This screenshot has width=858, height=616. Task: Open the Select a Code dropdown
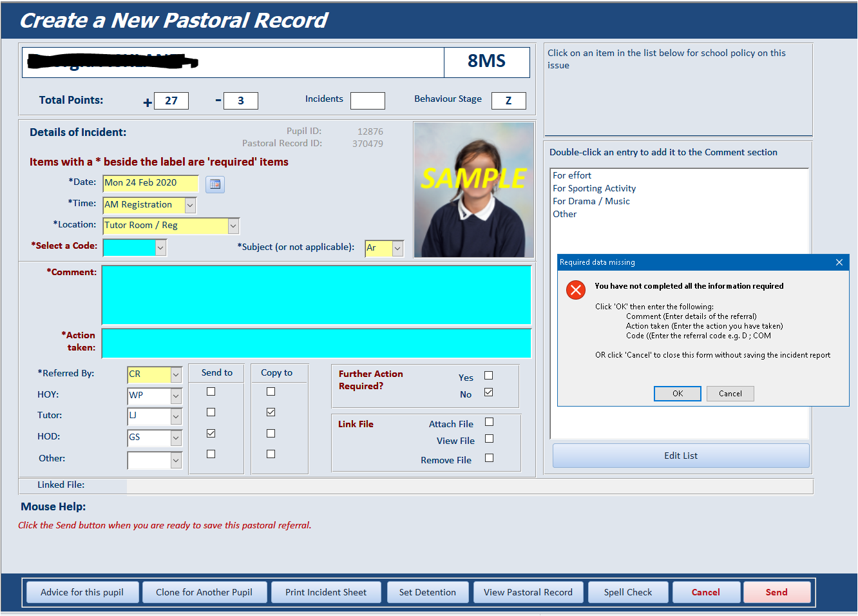(160, 247)
